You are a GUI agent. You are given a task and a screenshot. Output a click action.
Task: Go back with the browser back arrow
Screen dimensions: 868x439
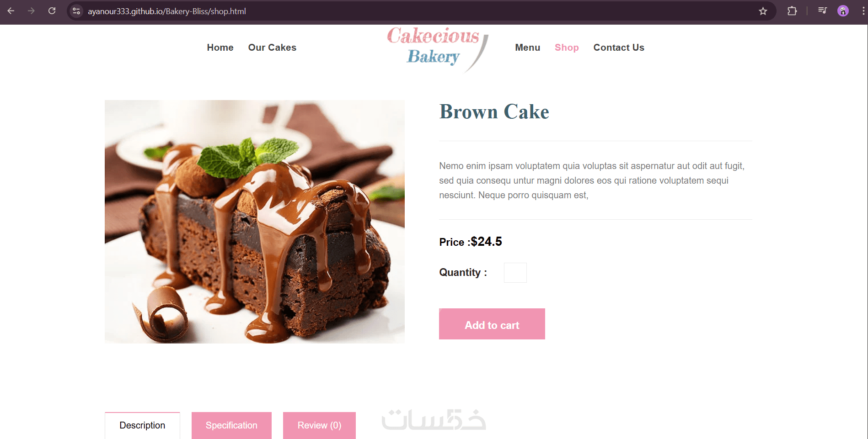point(11,11)
